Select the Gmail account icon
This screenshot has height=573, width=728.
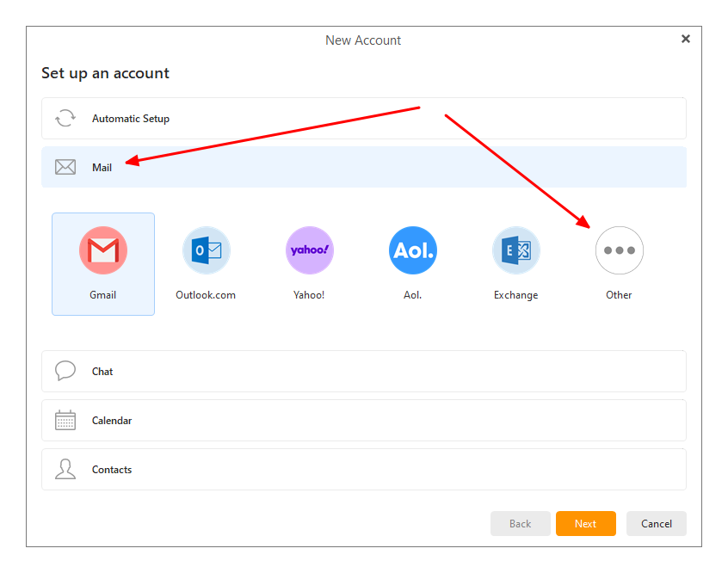(103, 250)
